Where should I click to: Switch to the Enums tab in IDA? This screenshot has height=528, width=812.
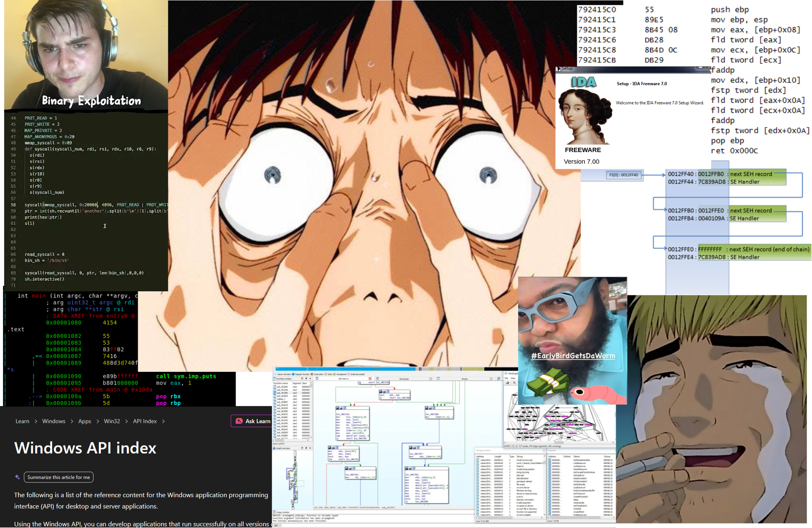[x=464, y=379]
